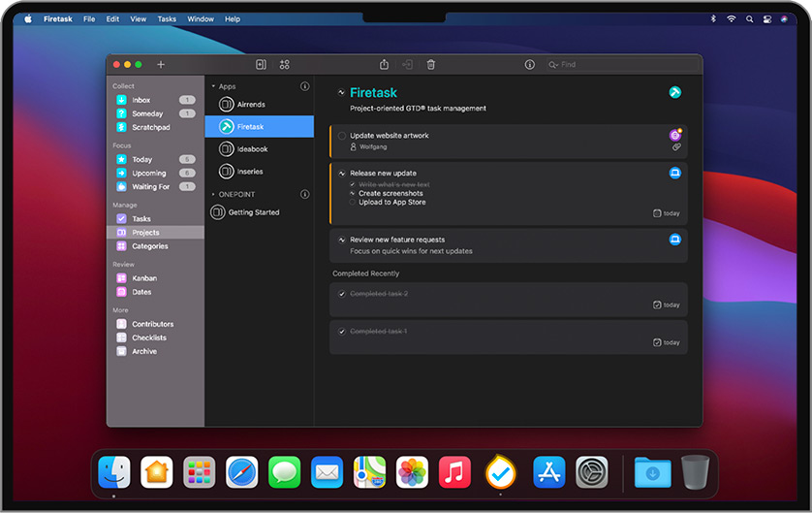Expand the ONEPOINT project group
Viewport: 812px width, 513px height.
213,194
